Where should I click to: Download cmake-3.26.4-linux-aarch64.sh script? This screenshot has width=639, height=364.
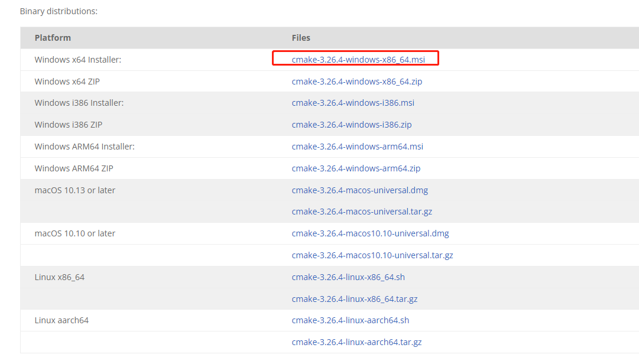point(351,320)
